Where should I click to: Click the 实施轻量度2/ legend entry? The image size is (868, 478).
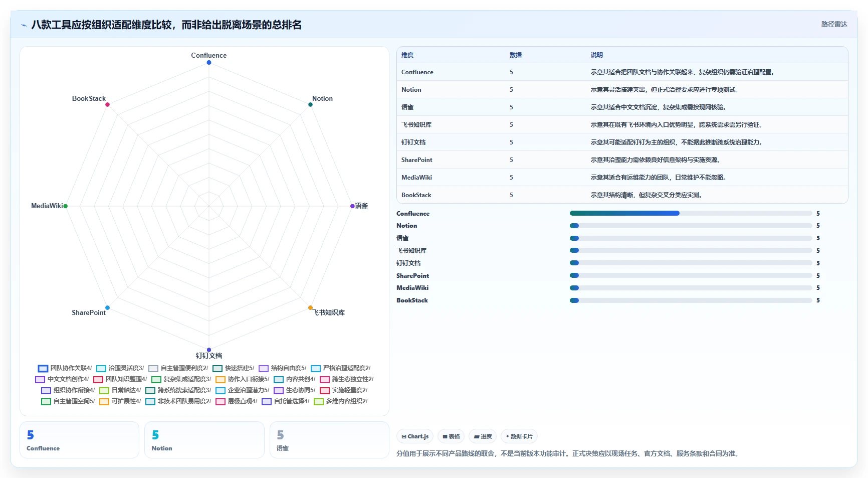click(344, 390)
